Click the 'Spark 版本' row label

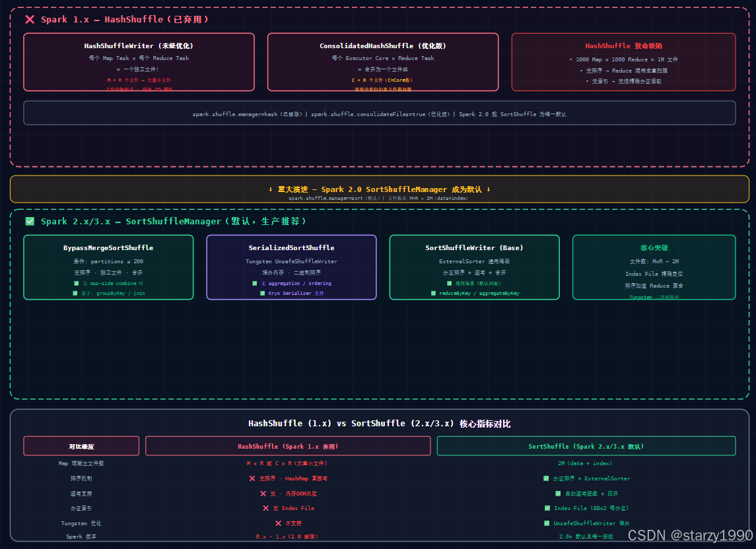[x=81, y=536]
